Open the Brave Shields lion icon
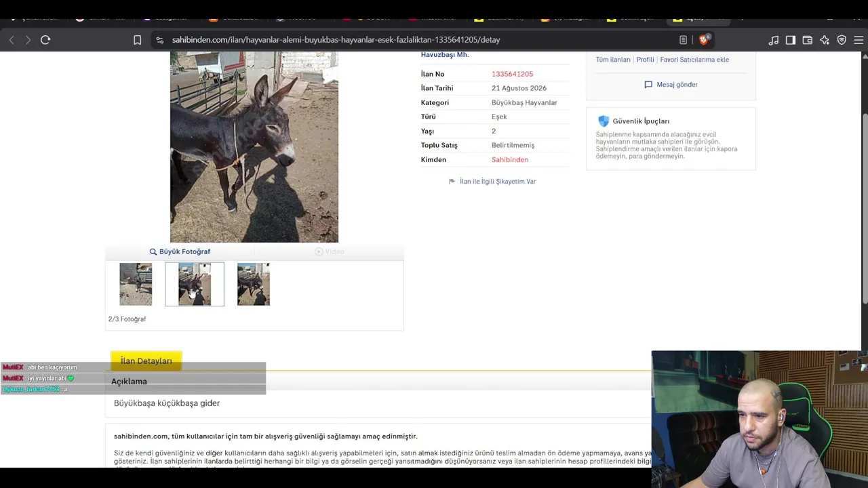This screenshot has height=488, width=868. pos(704,40)
